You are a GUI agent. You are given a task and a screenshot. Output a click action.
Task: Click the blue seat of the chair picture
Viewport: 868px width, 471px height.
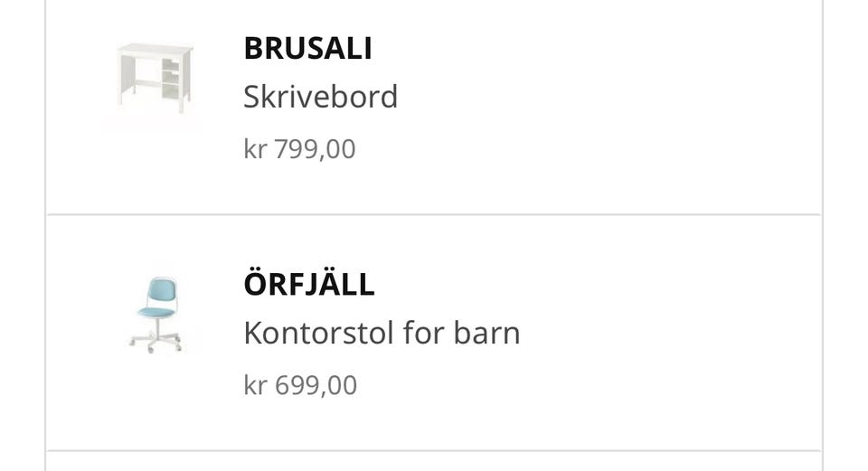pyautogui.click(x=156, y=312)
